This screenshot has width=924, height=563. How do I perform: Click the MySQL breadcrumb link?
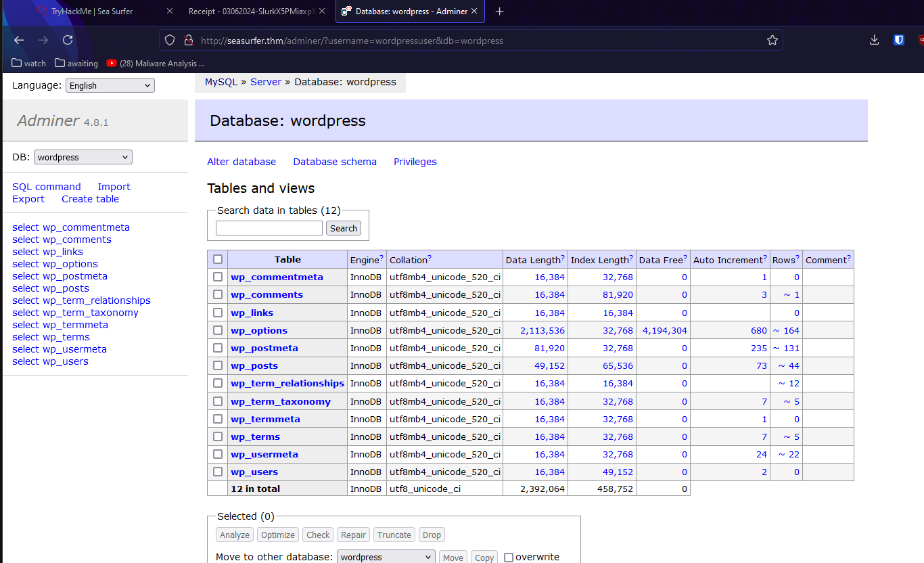click(x=221, y=82)
